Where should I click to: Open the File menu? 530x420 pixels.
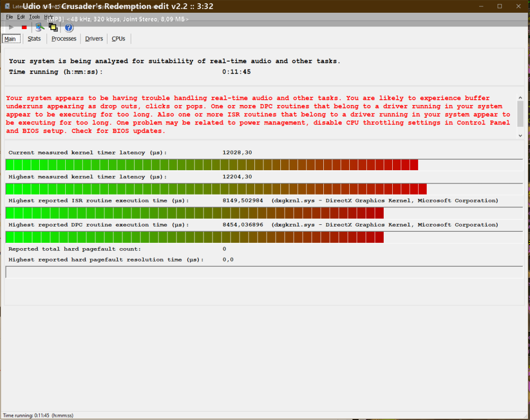click(x=10, y=17)
